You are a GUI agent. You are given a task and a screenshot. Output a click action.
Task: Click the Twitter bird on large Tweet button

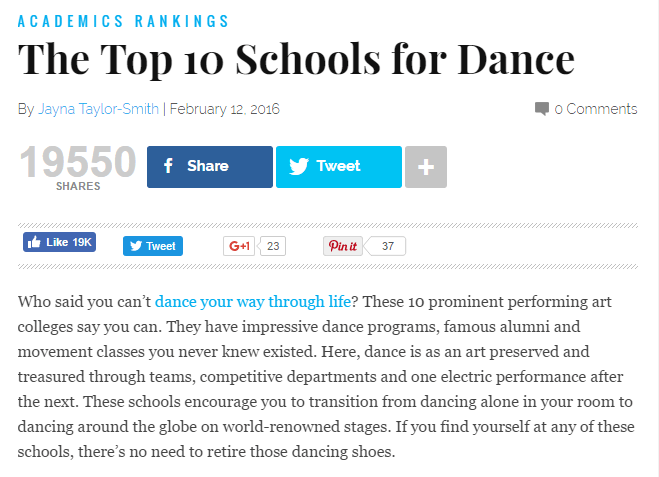click(299, 166)
